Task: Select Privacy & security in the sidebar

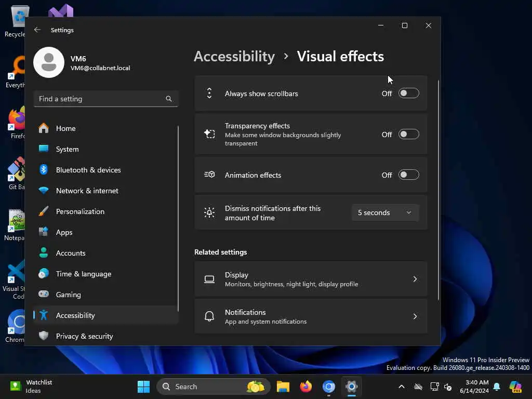Action: (105, 336)
